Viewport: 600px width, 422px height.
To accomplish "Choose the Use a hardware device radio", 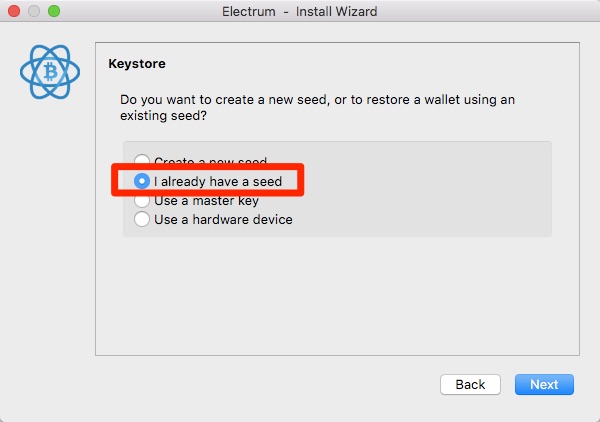I will 142,219.
